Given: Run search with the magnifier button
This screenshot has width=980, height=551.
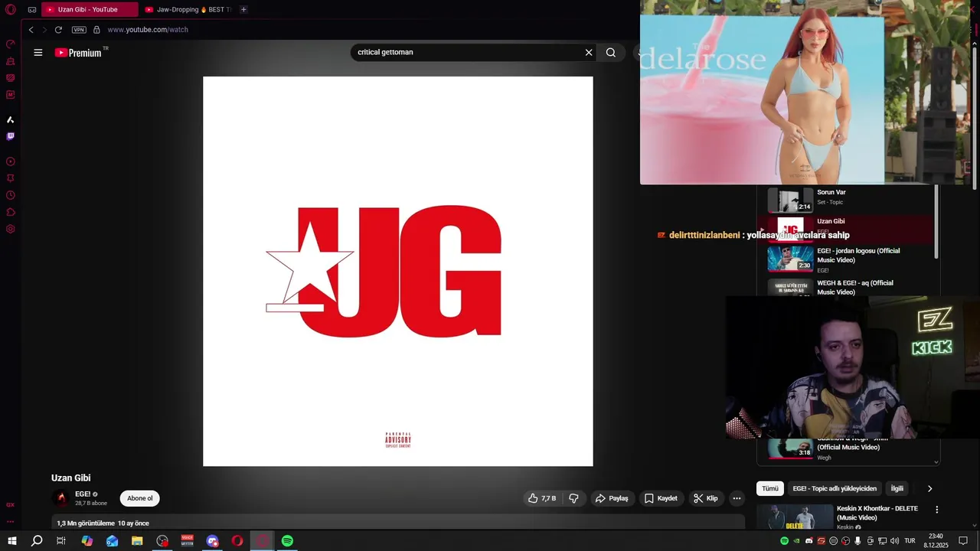Looking at the screenshot, I should (611, 53).
